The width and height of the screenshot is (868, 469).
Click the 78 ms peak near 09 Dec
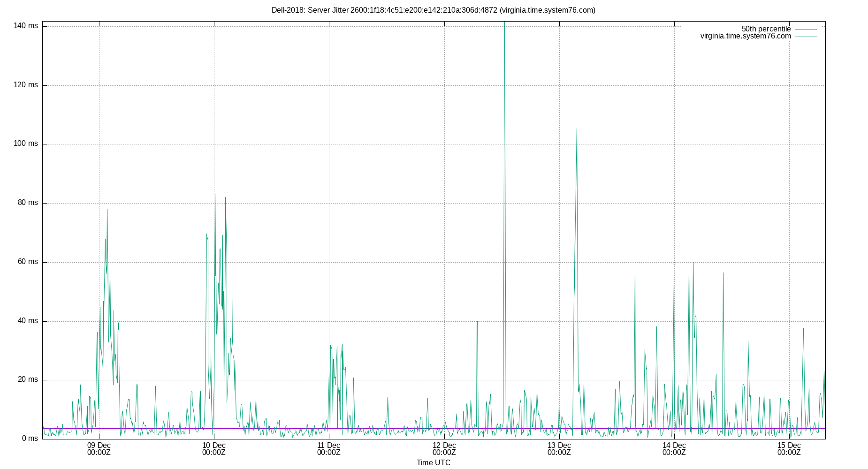point(107,209)
